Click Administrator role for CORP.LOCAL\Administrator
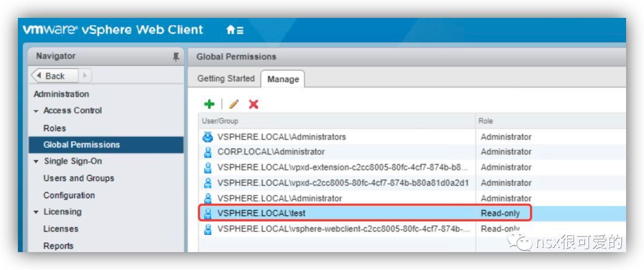 506,152
